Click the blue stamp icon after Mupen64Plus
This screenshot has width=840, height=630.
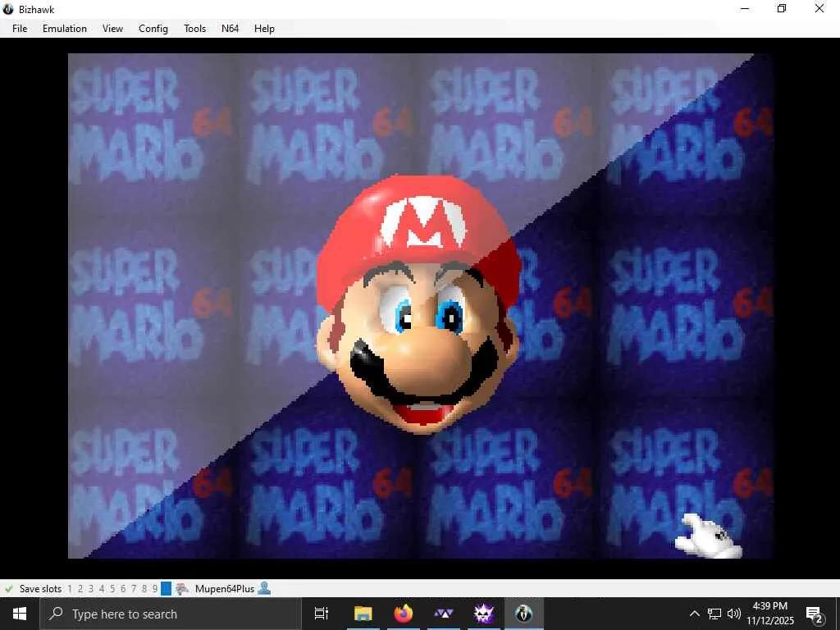264,588
